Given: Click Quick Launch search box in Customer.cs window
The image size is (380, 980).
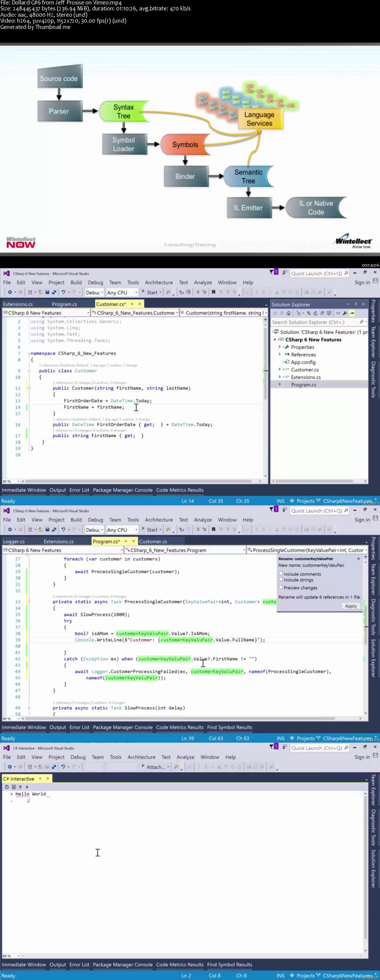Looking at the screenshot, I should pos(319,273).
